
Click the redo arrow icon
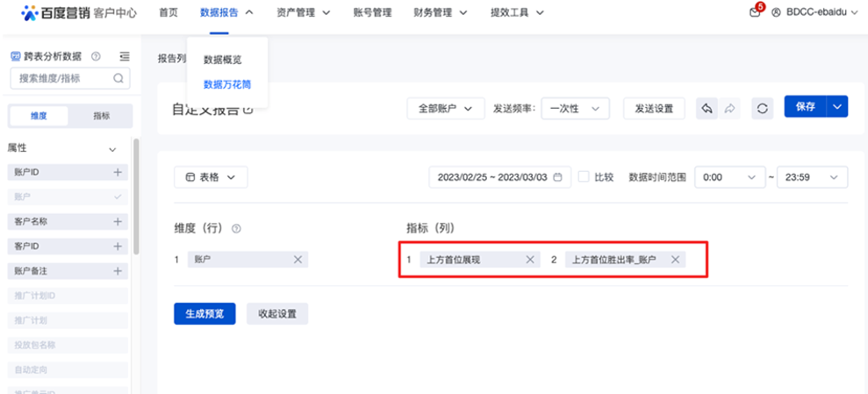[x=730, y=108]
